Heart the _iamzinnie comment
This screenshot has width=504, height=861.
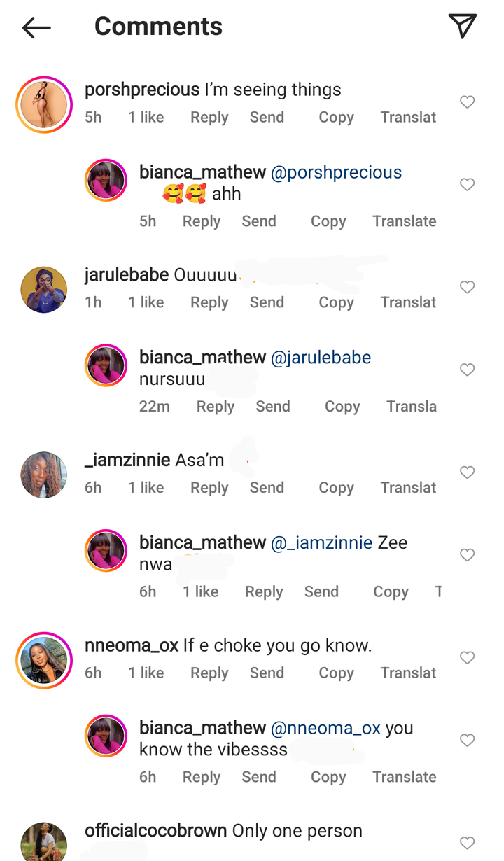pos(467,472)
